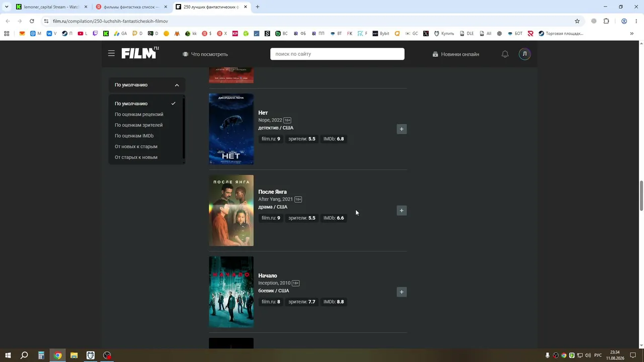Open the Windows Start menu
The height and width of the screenshot is (362, 644).
point(8,355)
